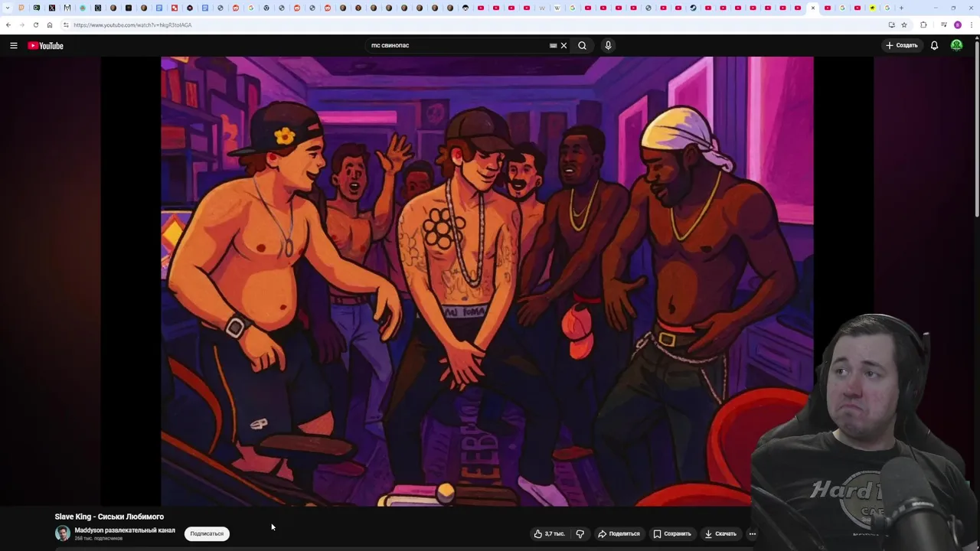Subscribe with the Подписаться button
The image size is (980, 551).
207,533
